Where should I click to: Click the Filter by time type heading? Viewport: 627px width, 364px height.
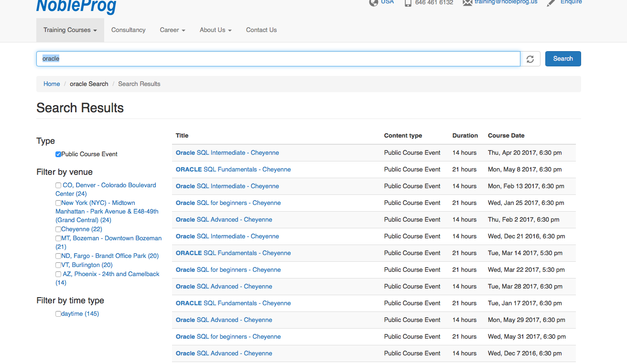[x=70, y=300]
